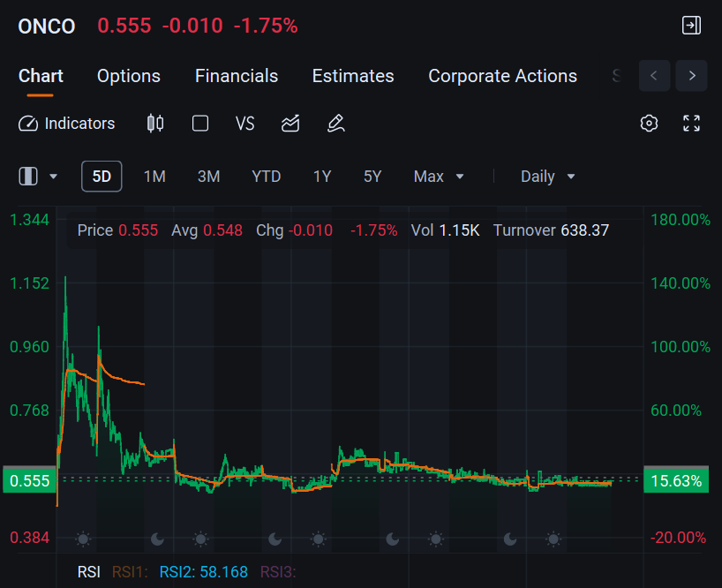Switch to the Options tab
Screen dimensions: 722x588
click(x=129, y=76)
